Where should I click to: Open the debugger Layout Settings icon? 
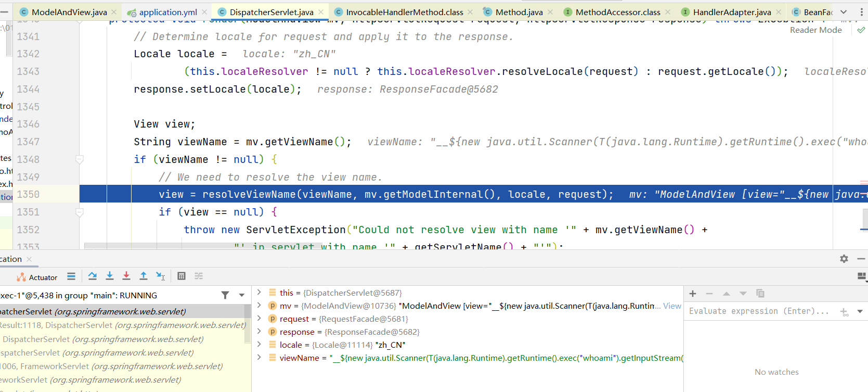[x=862, y=276]
